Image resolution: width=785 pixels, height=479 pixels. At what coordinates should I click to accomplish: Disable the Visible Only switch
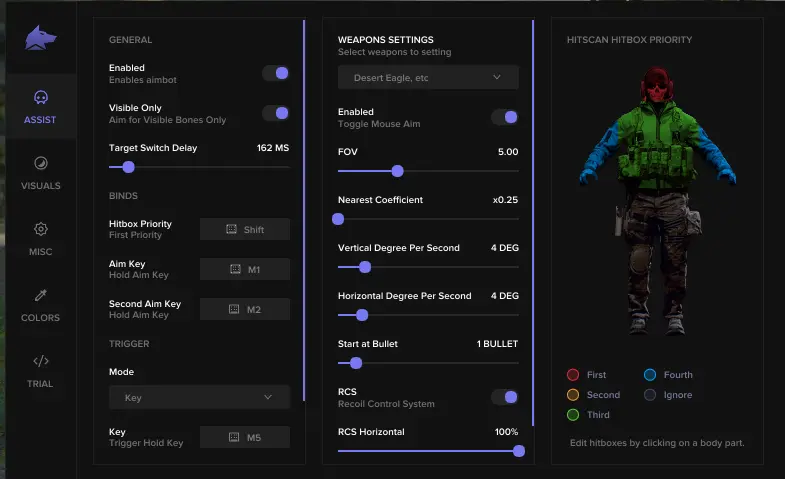tap(275, 113)
